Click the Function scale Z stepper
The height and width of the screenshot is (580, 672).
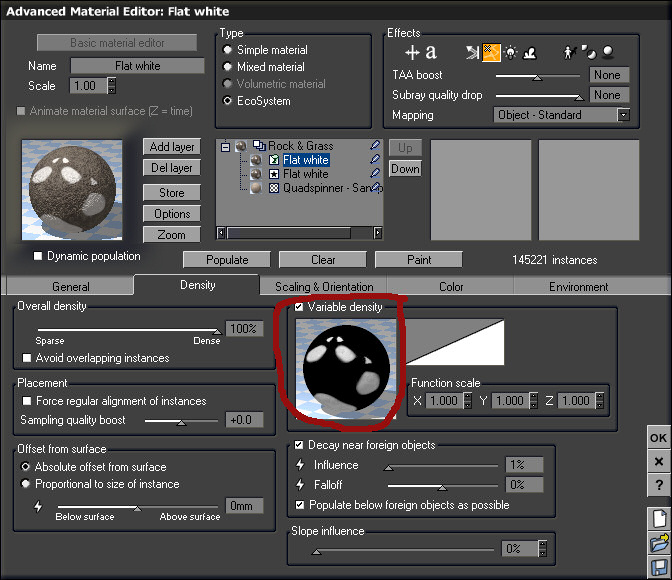pyautogui.click(x=600, y=400)
